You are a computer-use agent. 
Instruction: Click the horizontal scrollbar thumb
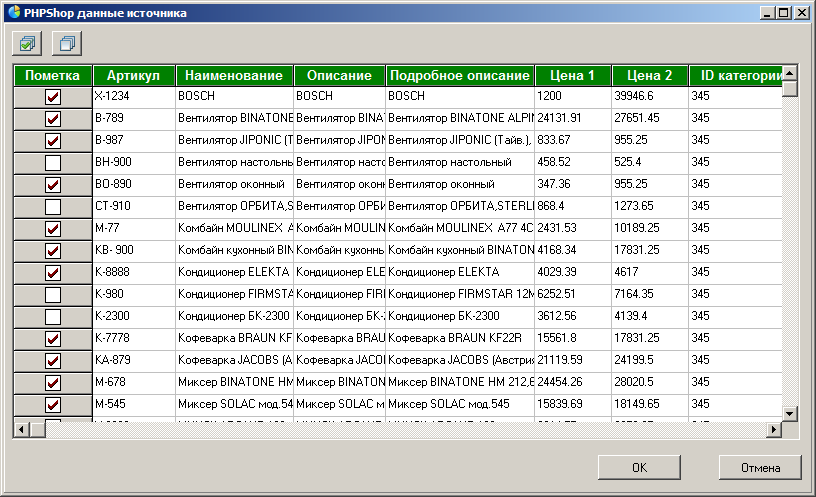tap(37, 429)
